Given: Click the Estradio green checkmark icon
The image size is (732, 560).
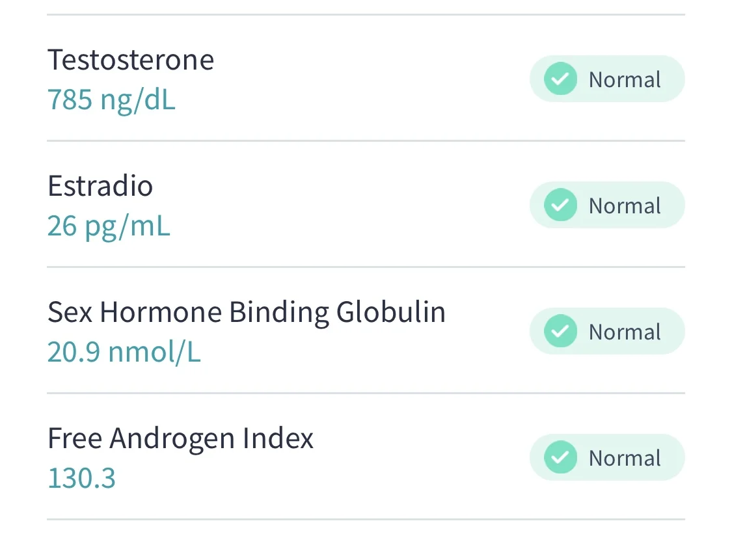Looking at the screenshot, I should pyautogui.click(x=560, y=206).
